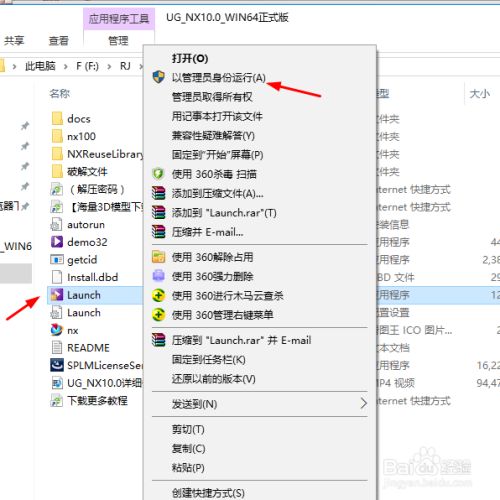Click the icon beside 使用 360管理右键菜单

(158, 314)
